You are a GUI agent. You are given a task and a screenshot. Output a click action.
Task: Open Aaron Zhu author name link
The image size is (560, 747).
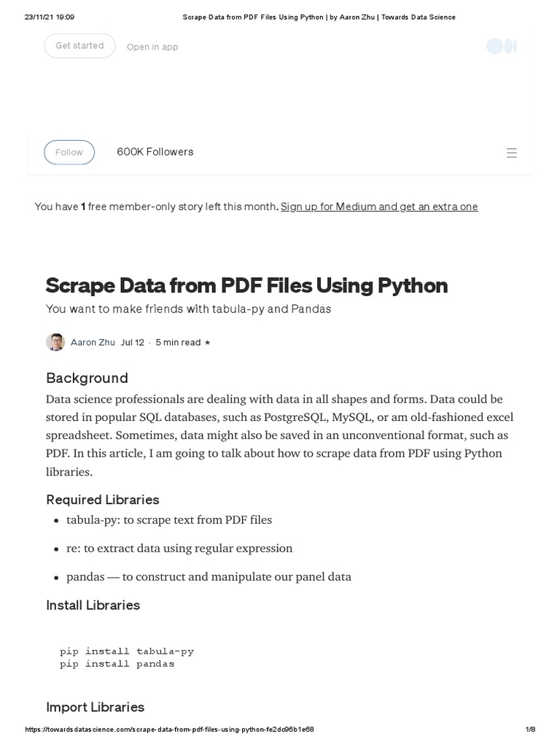coord(93,342)
